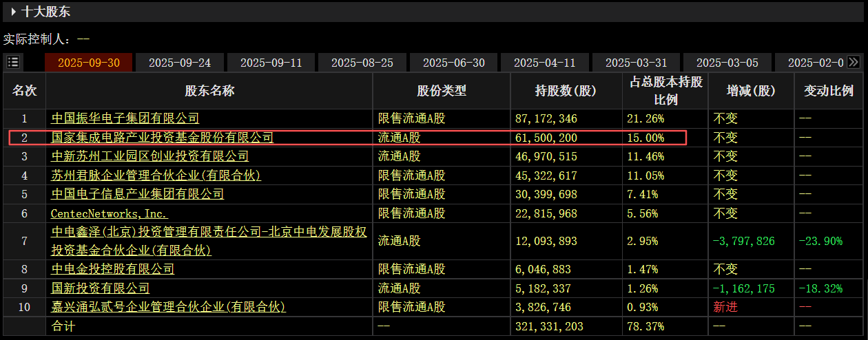The height and width of the screenshot is (340, 868).
Task: Open 国新投资有限公司 shareholder link
Action: (100, 288)
